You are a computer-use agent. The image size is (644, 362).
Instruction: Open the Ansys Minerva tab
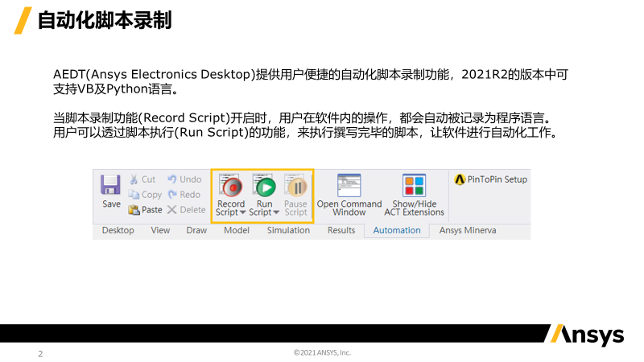point(468,231)
